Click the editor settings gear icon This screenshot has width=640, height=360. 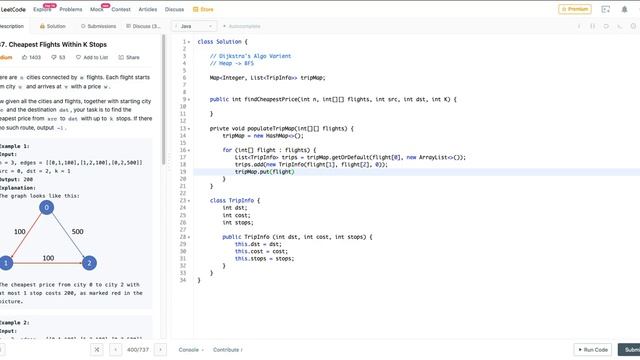(x=633, y=26)
